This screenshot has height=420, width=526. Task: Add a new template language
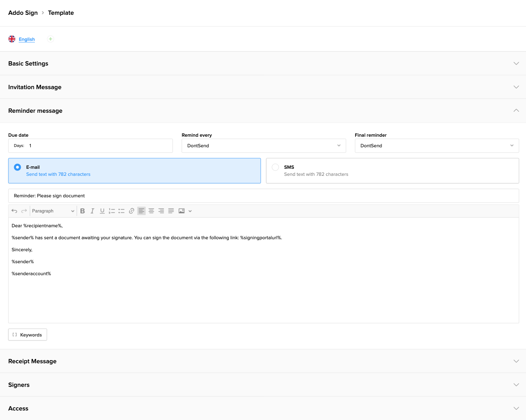(x=50, y=39)
